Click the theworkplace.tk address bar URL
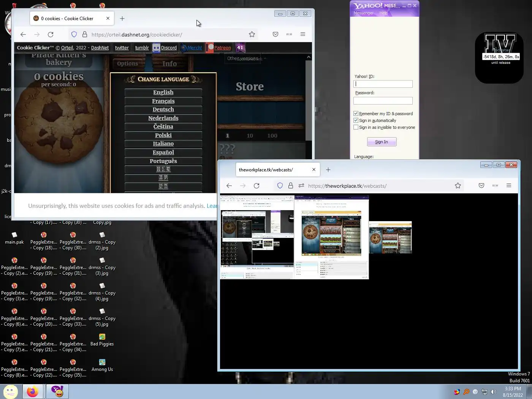 tap(347, 186)
